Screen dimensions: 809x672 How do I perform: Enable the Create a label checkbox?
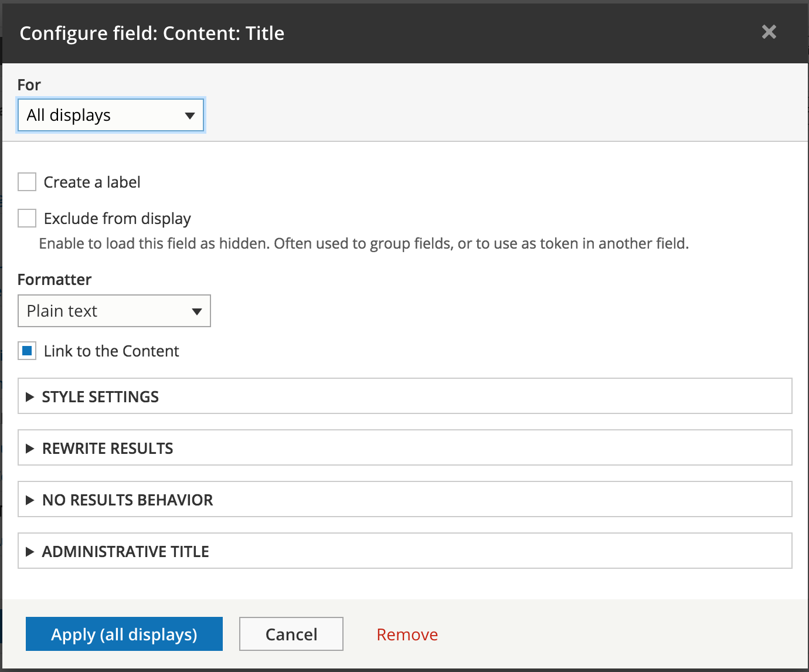click(x=27, y=182)
